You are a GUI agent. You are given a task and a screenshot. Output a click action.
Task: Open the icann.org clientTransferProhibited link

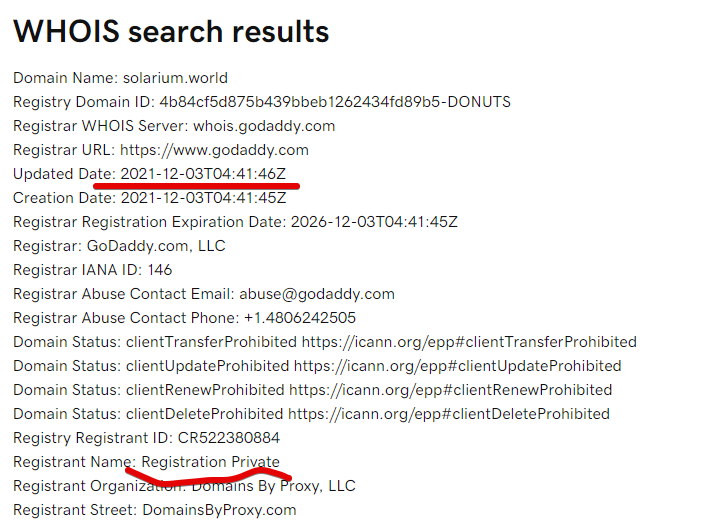point(469,342)
